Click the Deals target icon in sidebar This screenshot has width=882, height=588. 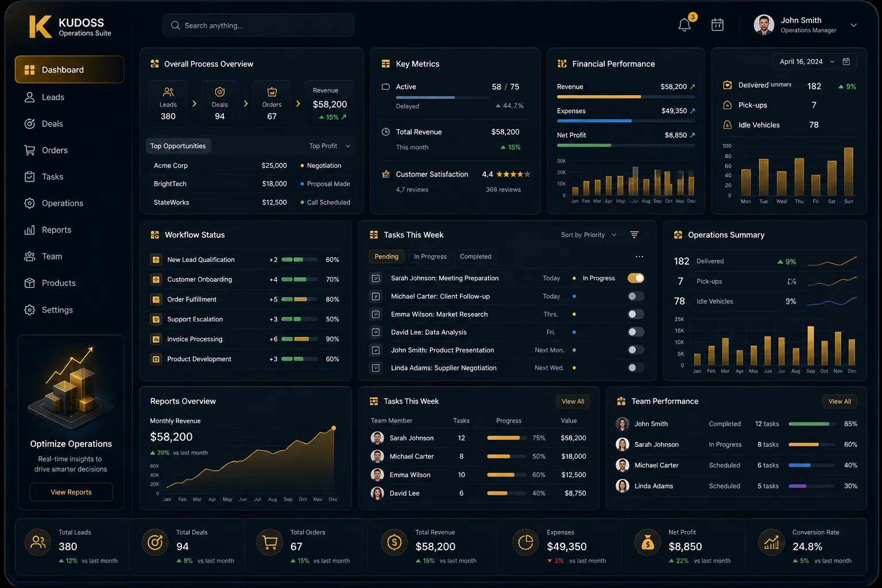[29, 123]
